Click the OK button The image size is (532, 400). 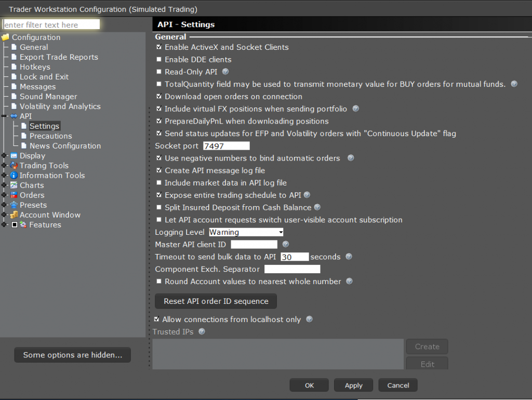(x=309, y=385)
